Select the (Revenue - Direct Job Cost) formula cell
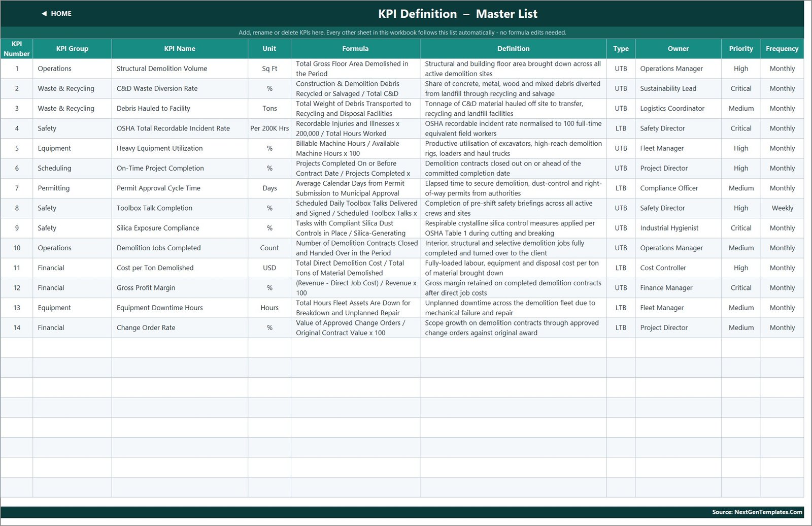This screenshot has height=526, width=812. [x=355, y=288]
